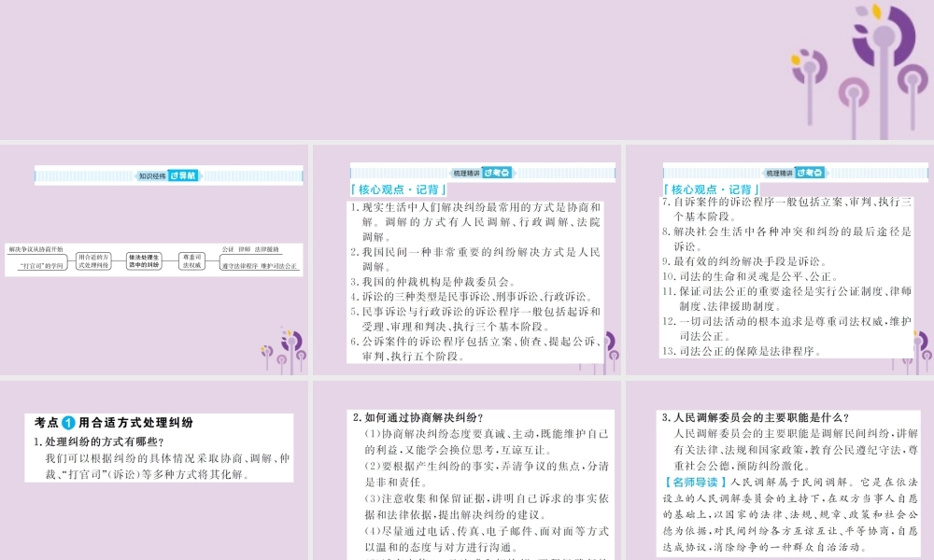Click 核心观点·记背 heading above point 1
The width and height of the screenshot is (934, 560).
coord(398,189)
